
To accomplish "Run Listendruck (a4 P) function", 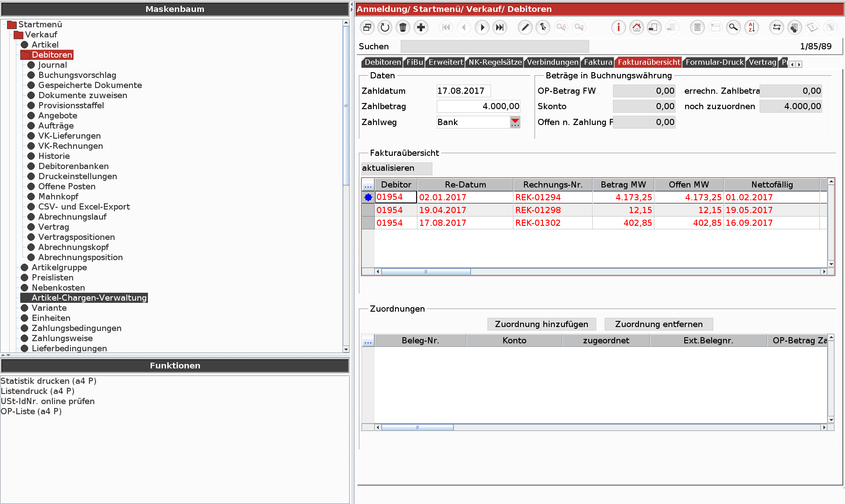I will coord(37,391).
